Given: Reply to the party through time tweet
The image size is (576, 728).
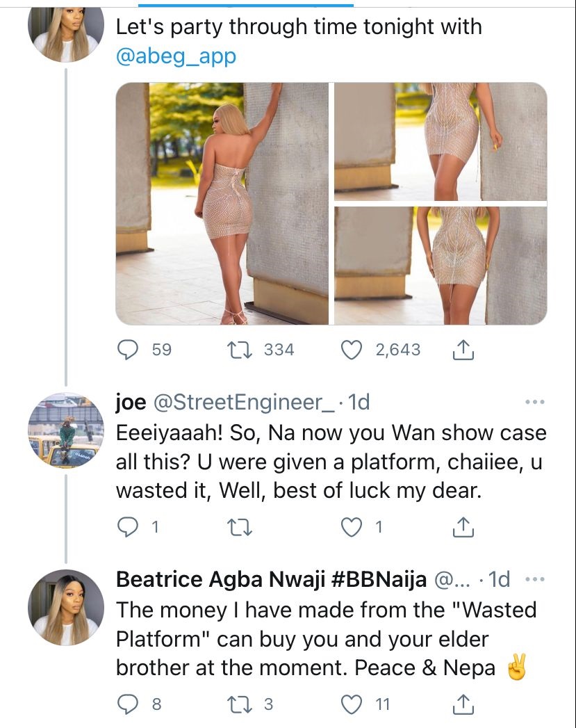Looking at the screenshot, I should pyautogui.click(x=126, y=350).
